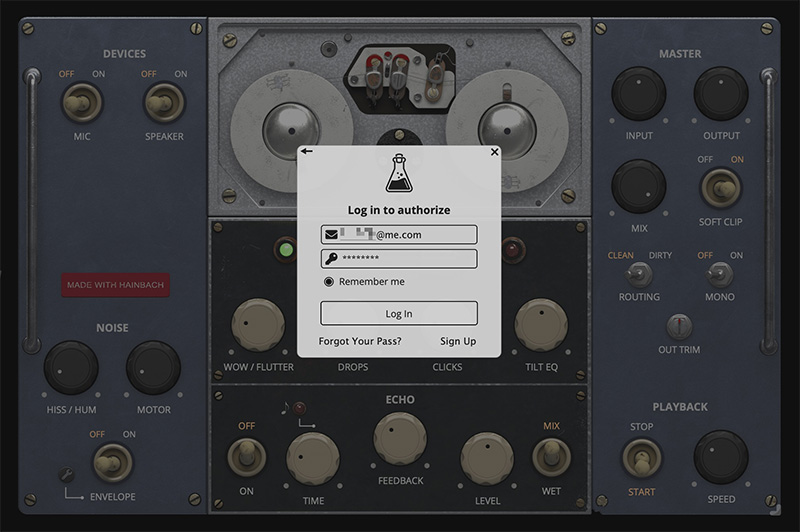Click the key password icon
This screenshot has width=800, height=532.
pos(330,259)
